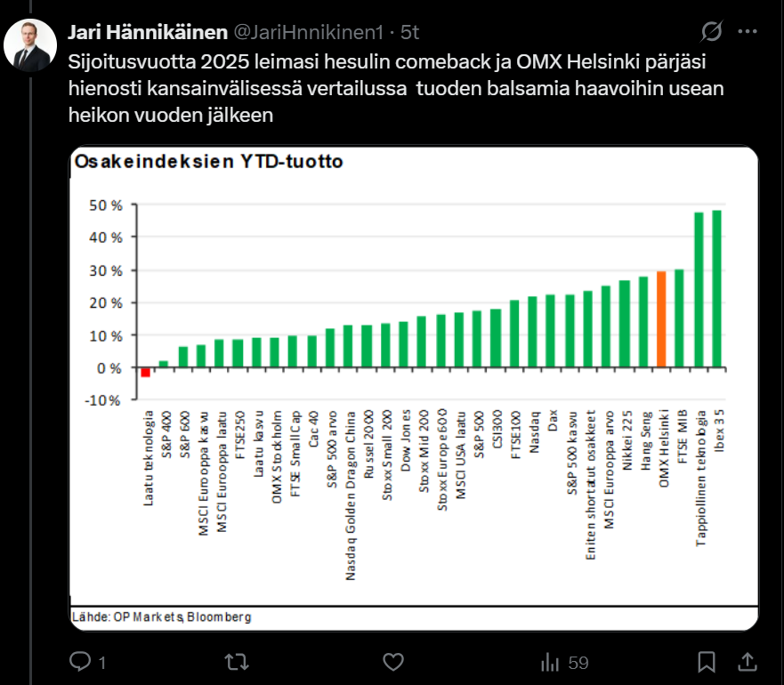View post analytics via bar chart icon
This screenshot has width=784, height=685.
point(550,661)
